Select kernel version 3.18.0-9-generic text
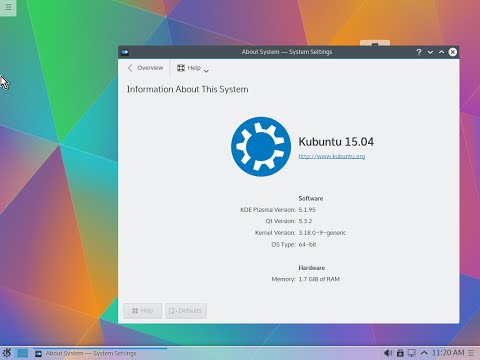 pos(322,233)
